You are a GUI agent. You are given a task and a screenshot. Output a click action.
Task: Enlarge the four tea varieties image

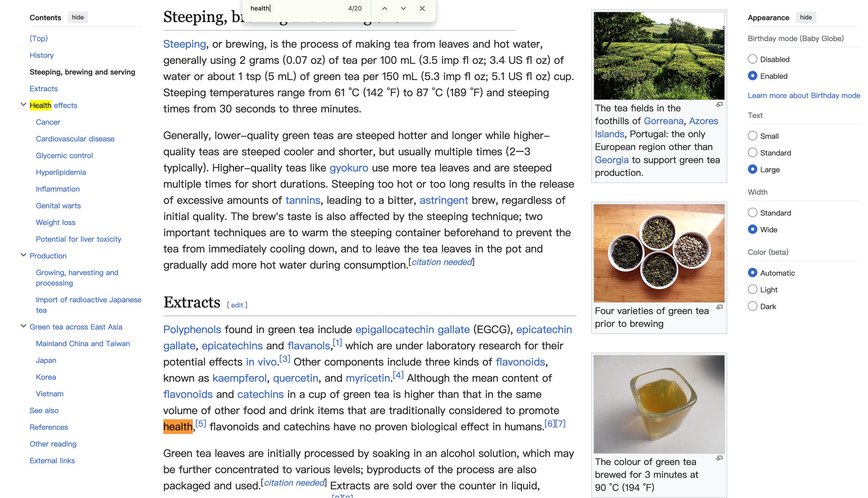click(x=719, y=307)
